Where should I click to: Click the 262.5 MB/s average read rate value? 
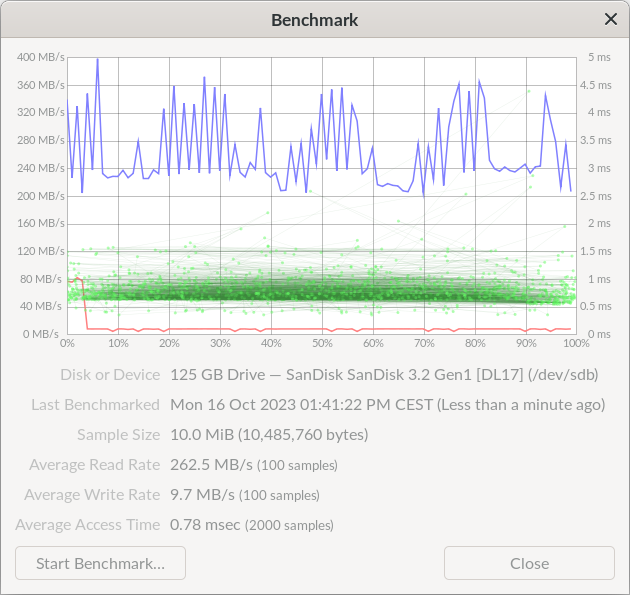pos(211,465)
